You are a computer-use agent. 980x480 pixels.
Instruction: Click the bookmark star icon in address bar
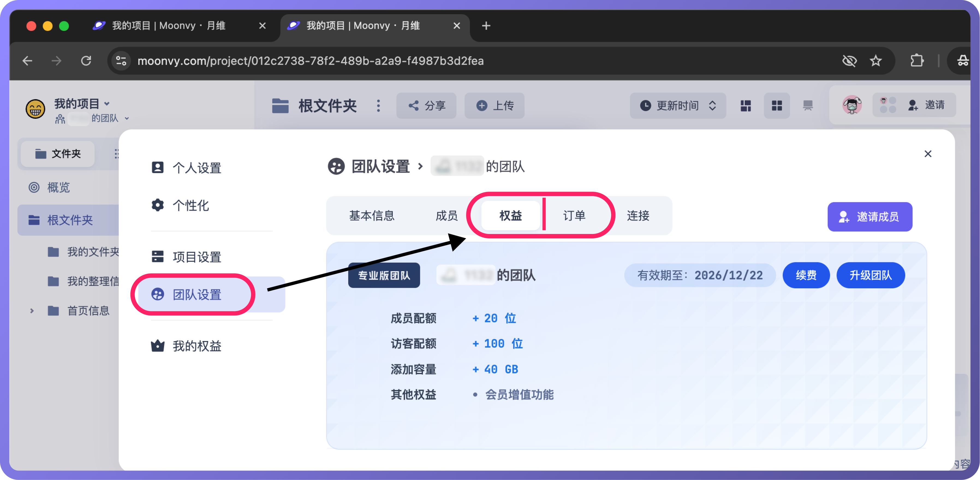[875, 61]
